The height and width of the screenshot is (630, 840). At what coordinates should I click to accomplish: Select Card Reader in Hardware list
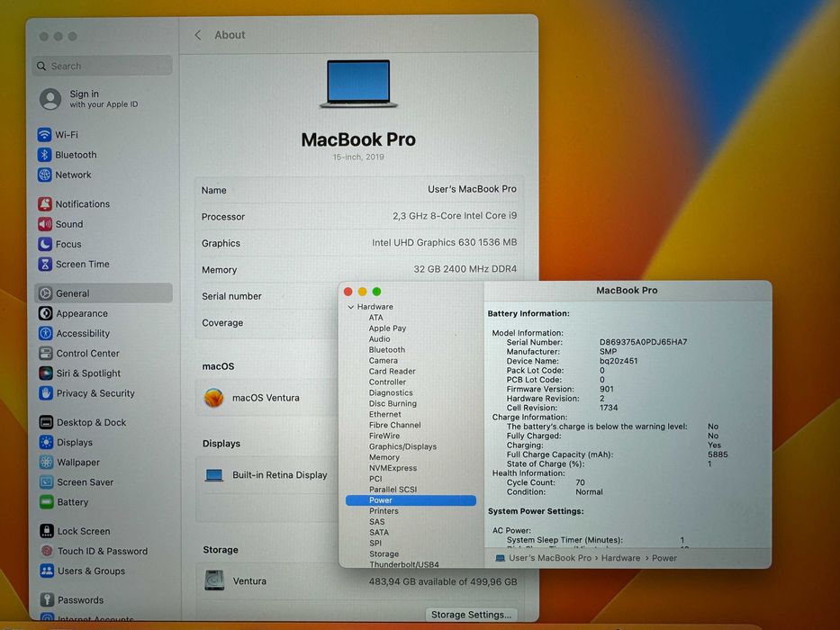[392, 371]
